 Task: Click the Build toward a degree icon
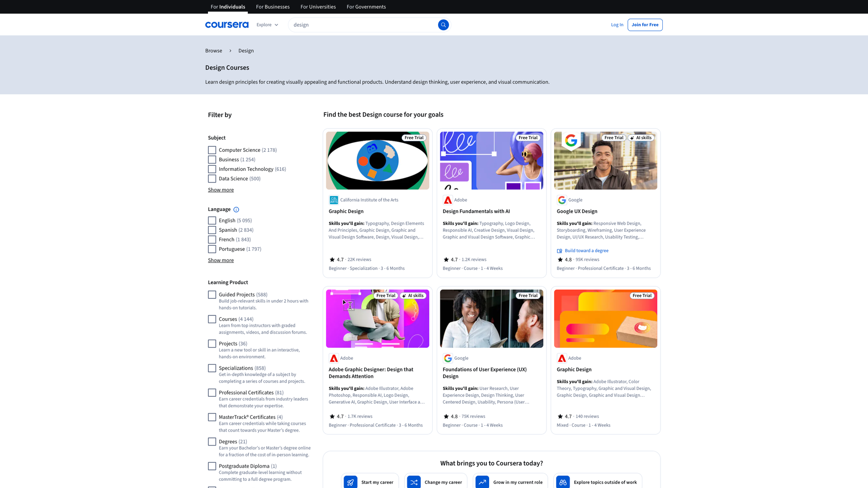point(559,250)
